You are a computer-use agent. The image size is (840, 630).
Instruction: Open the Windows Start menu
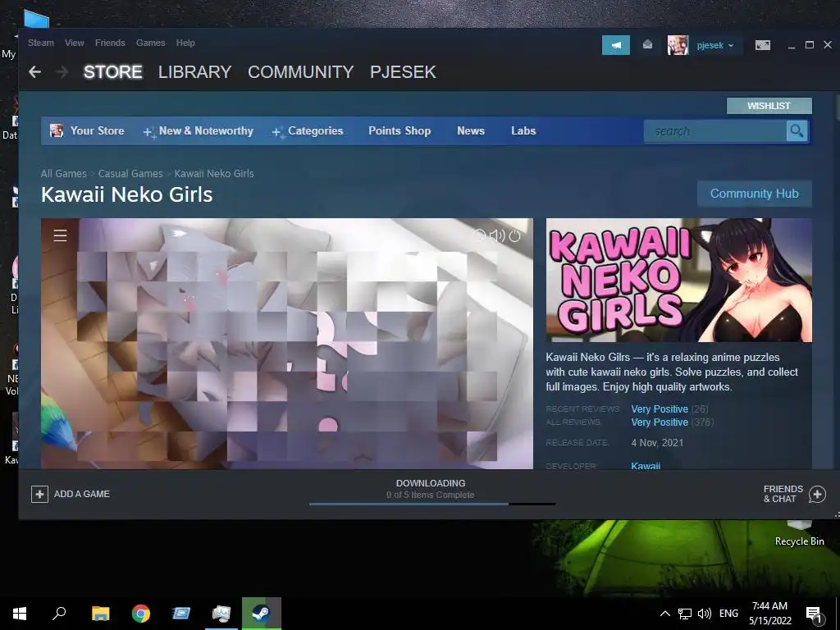point(20,614)
